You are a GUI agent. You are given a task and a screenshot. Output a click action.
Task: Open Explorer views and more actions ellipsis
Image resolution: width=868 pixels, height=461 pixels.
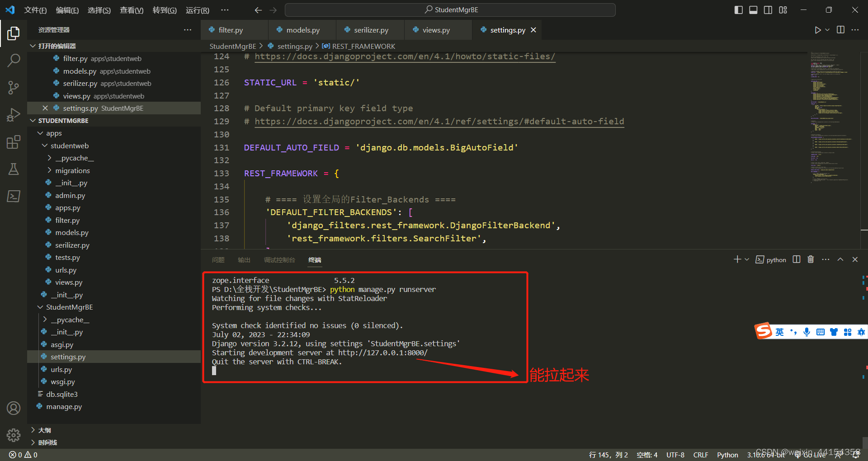188,30
